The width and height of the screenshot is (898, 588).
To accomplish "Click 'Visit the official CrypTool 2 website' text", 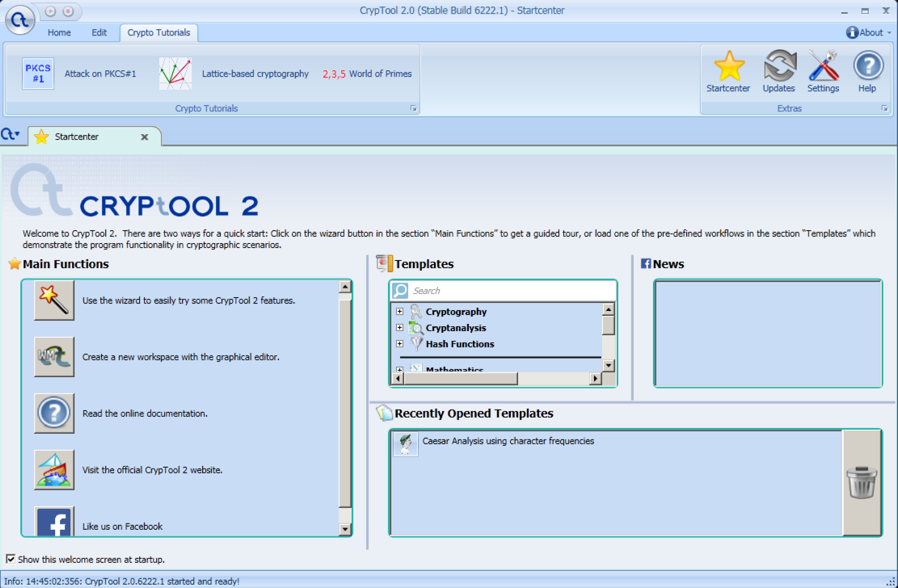I will pos(152,470).
